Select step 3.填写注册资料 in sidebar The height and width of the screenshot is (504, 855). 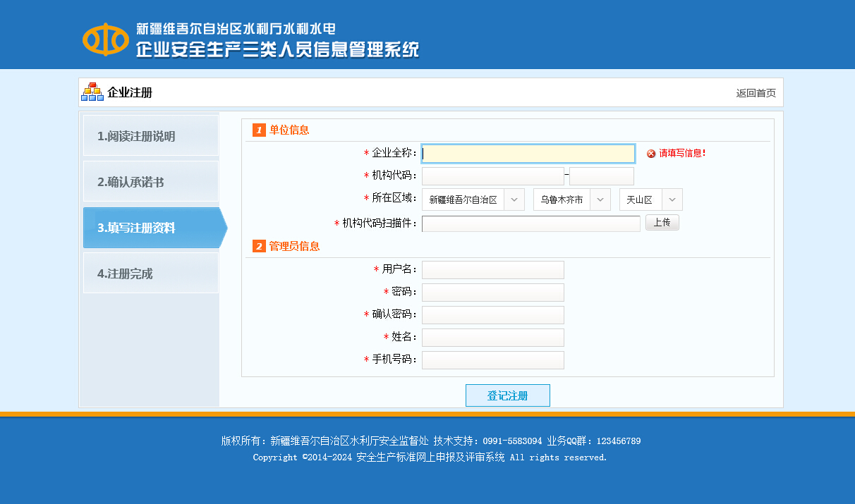[x=150, y=228]
